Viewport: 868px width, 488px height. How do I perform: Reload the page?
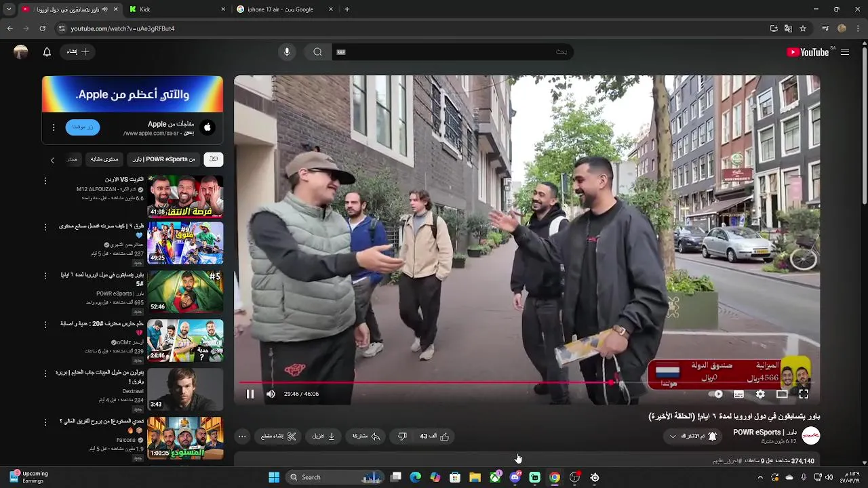[42, 28]
